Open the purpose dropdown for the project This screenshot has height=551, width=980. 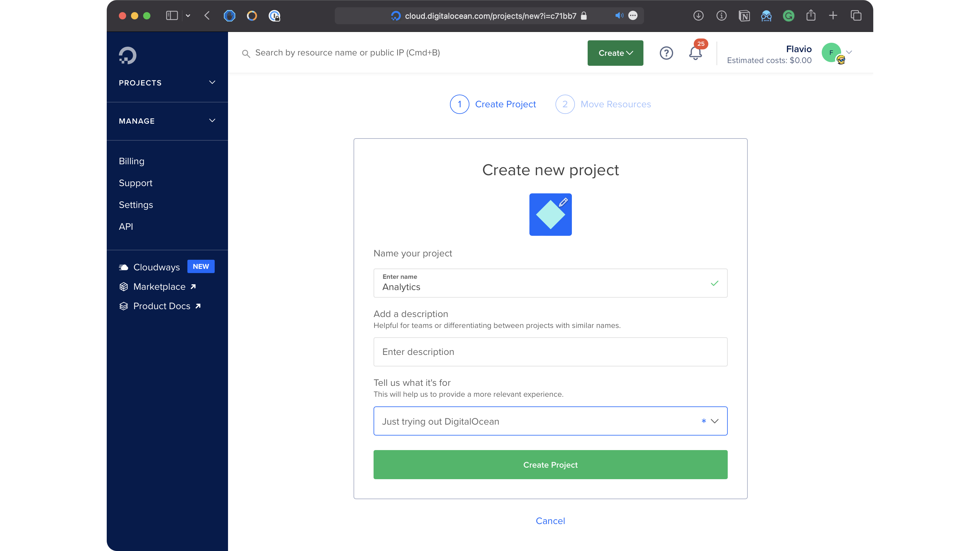[550, 421]
